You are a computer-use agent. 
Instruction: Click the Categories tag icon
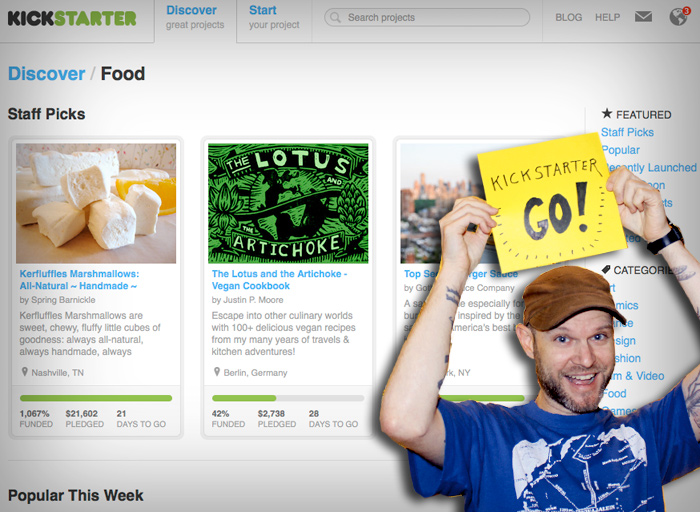[x=606, y=269]
